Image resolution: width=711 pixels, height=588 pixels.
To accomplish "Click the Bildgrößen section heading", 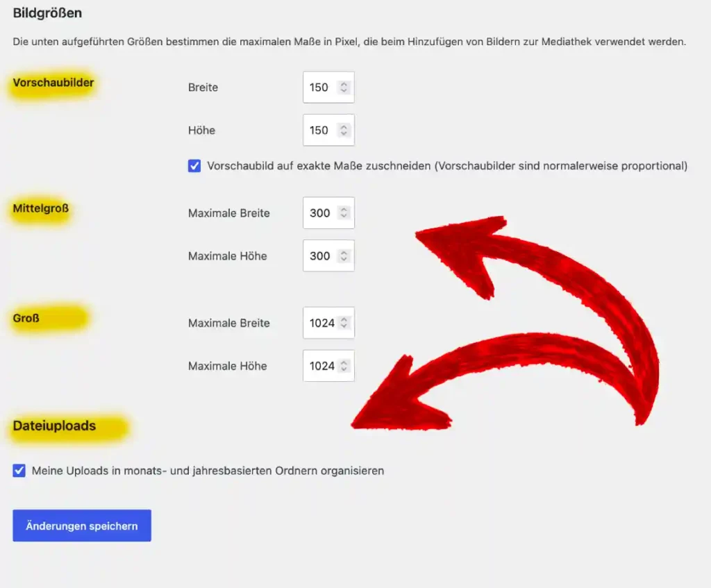I will 47,12.
